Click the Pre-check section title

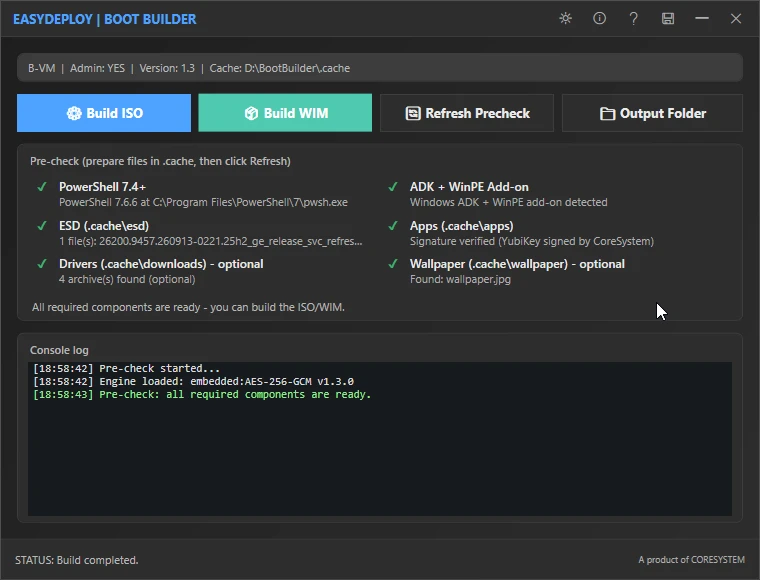tap(160, 161)
